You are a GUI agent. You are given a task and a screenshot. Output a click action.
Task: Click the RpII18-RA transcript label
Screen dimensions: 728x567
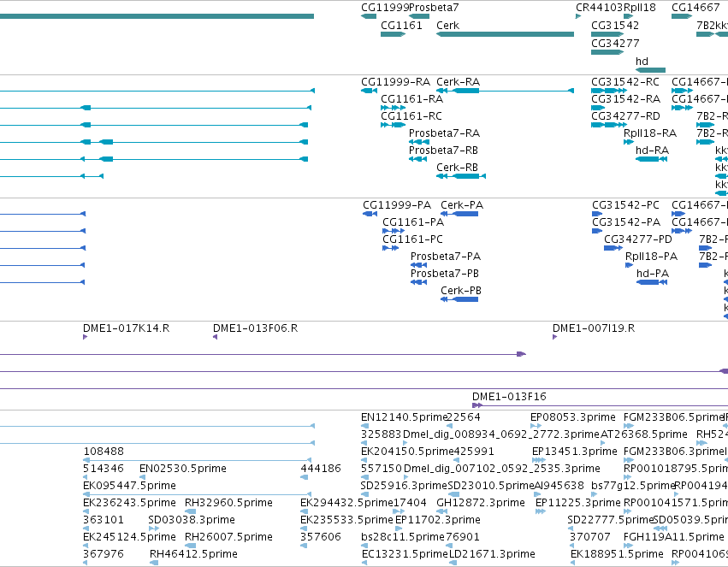(x=650, y=133)
